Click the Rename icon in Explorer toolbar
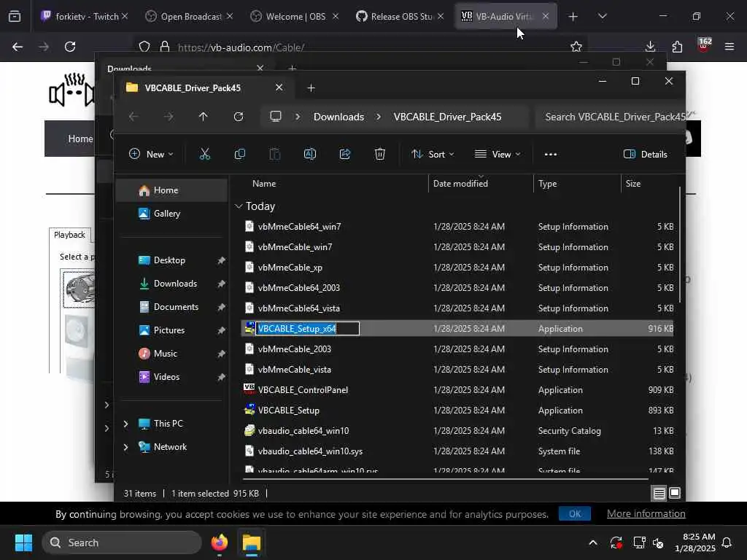This screenshot has height=560, width=747. (309, 154)
